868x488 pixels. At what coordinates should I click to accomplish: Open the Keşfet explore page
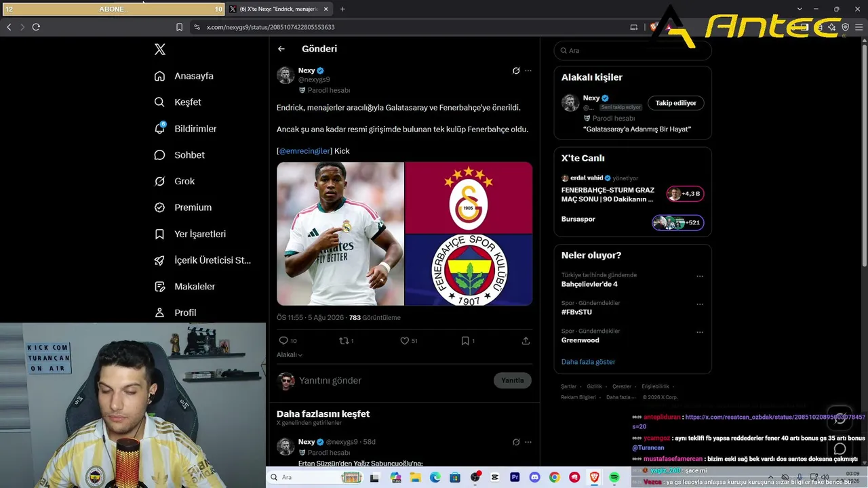pos(178,102)
